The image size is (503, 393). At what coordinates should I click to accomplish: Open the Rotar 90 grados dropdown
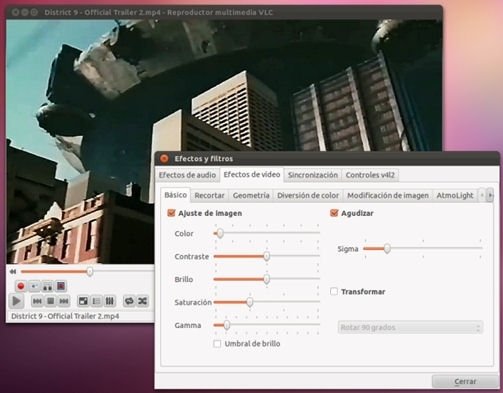tap(410, 327)
